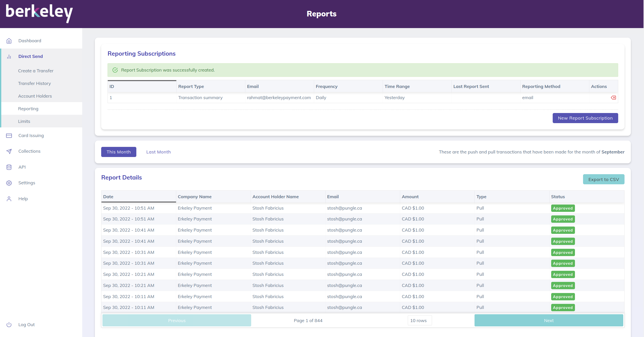Delete subscription using the red delete icon
644x337 pixels.
(613, 98)
